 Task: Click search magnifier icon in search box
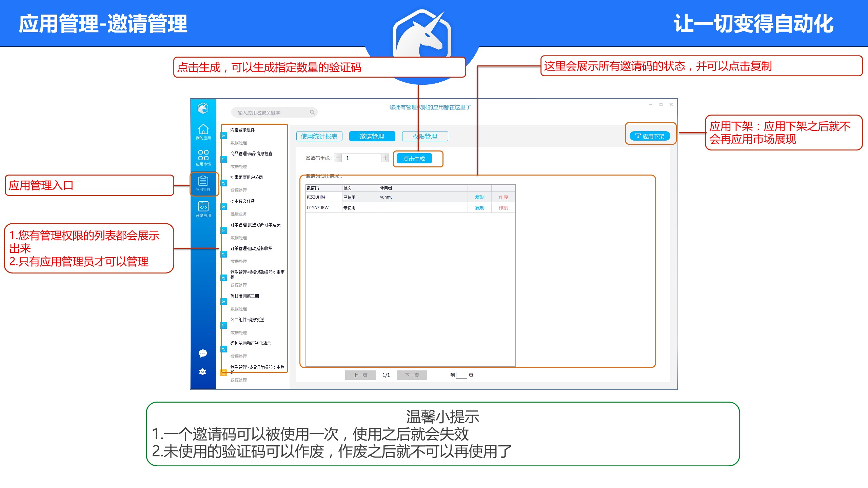click(312, 112)
